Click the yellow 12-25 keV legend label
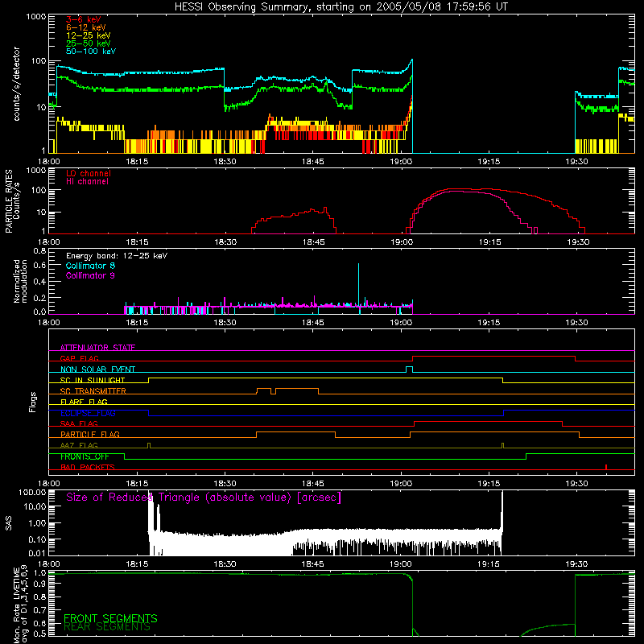This screenshot has height=644, width=644. [89, 35]
